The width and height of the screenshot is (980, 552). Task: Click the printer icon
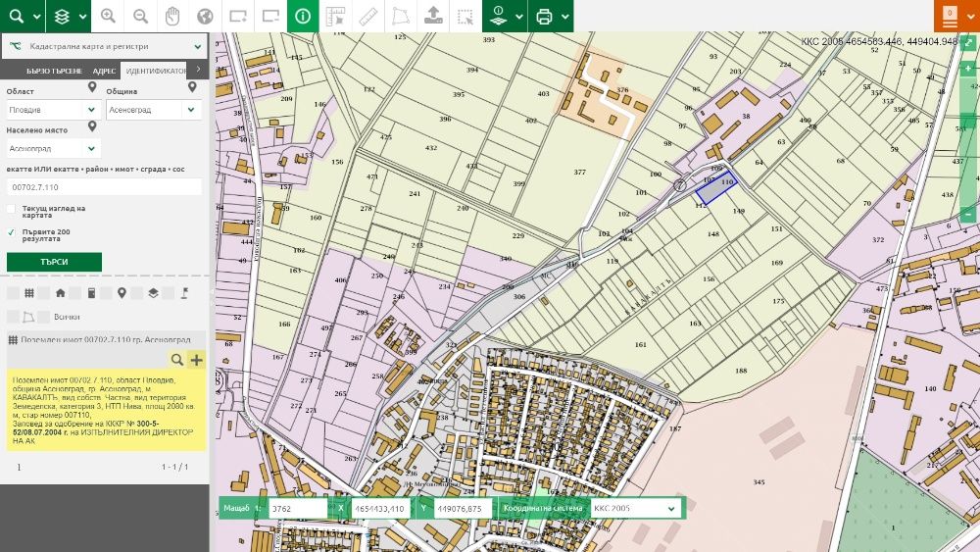[544, 17]
